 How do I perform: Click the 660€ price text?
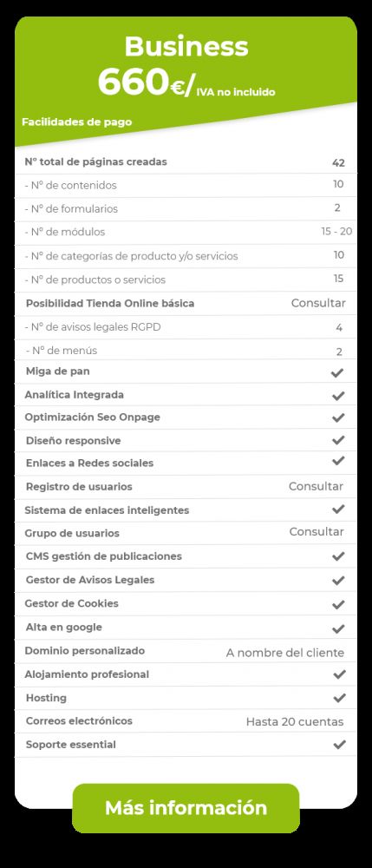tap(141, 82)
